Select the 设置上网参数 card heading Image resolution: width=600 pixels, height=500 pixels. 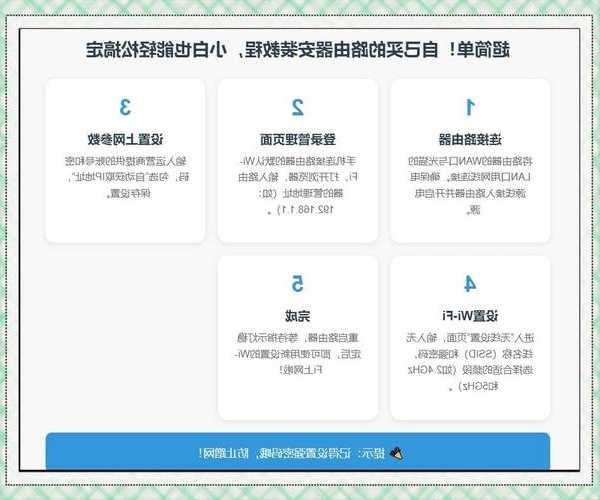125,138
